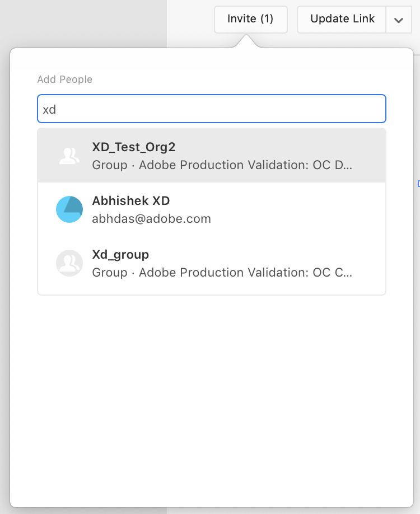Click Abhishek XD's blue avatar
The width and height of the screenshot is (420, 514).
click(x=69, y=209)
